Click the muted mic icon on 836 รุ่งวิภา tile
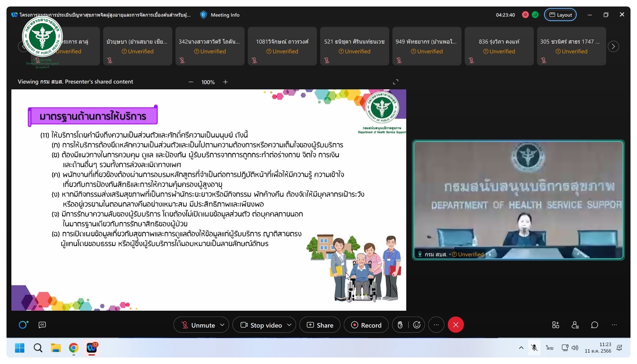Image resolution: width=637 pixels, height=364 pixels. [471, 60]
